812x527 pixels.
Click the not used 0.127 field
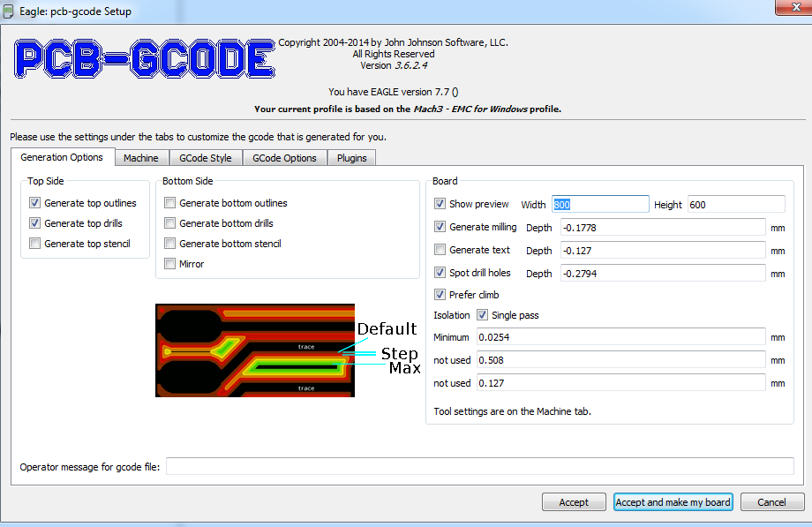620,383
